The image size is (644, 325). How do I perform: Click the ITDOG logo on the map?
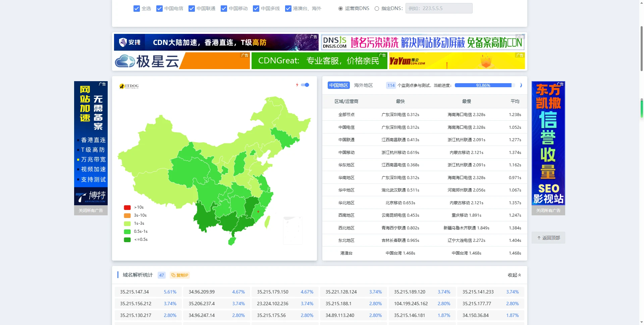tap(129, 86)
